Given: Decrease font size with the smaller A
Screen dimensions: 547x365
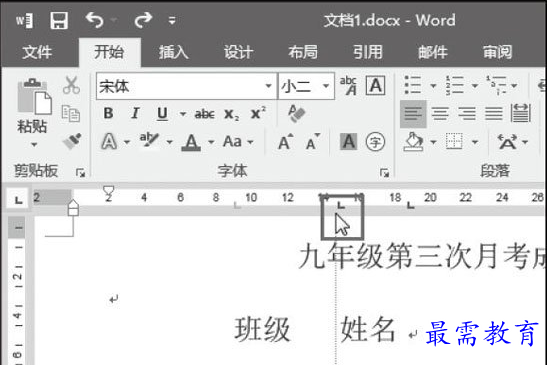Looking at the screenshot, I should click(x=313, y=142).
